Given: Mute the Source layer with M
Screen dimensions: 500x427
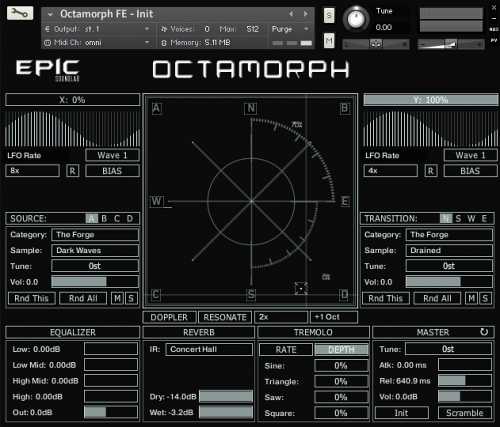Looking at the screenshot, I should (117, 298).
